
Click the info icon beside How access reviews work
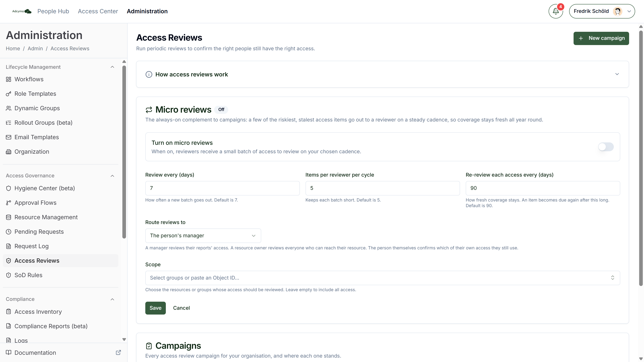click(149, 74)
